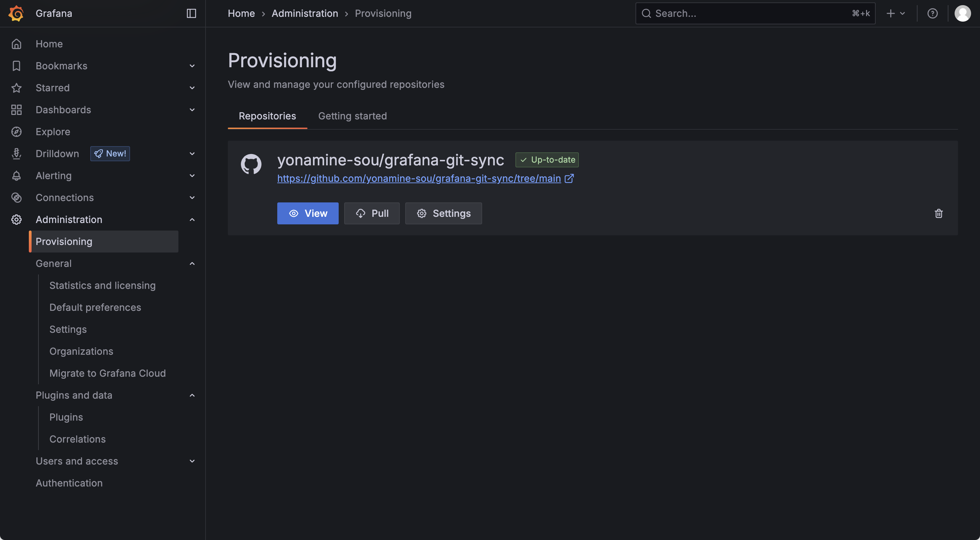The width and height of the screenshot is (980, 540).
Task: Click the plus New icon in top bar
Action: pos(890,13)
